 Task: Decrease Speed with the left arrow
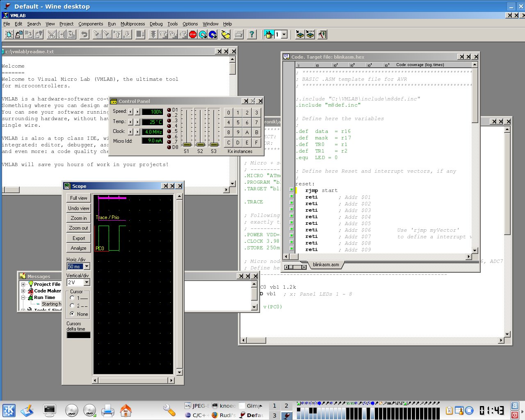131,112
